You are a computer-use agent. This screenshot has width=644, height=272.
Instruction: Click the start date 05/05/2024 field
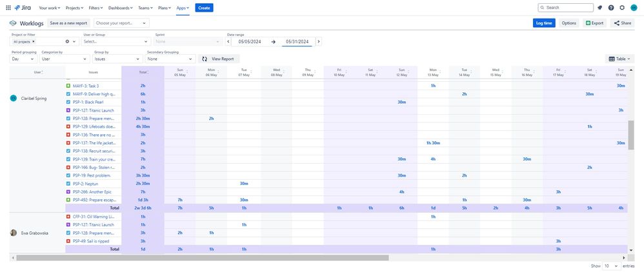click(x=250, y=41)
